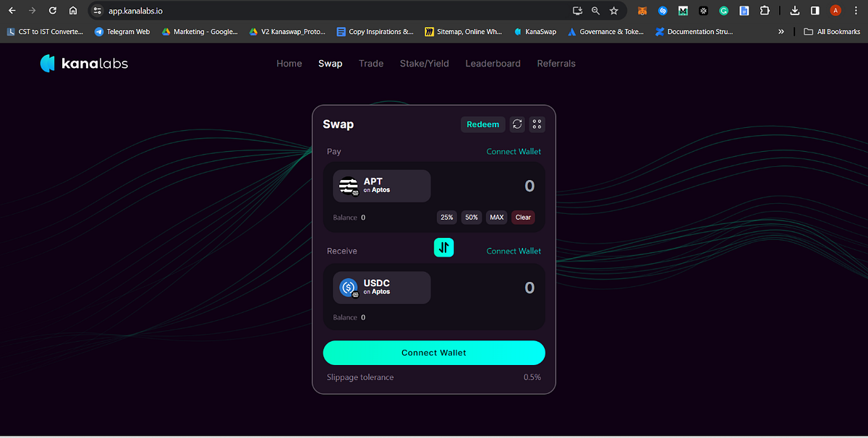Select the 25% balance option
This screenshot has height=438, width=868.
(x=446, y=217)
